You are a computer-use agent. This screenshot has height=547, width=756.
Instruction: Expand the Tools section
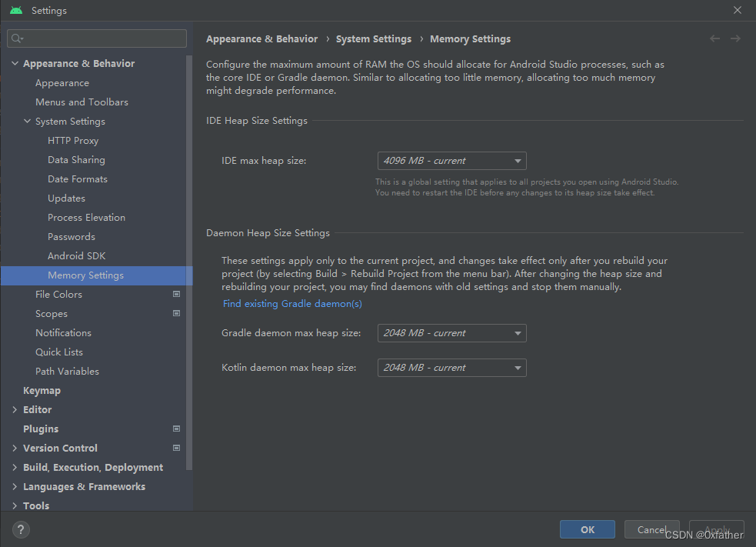pyautogui.click(x=15, y=505)
